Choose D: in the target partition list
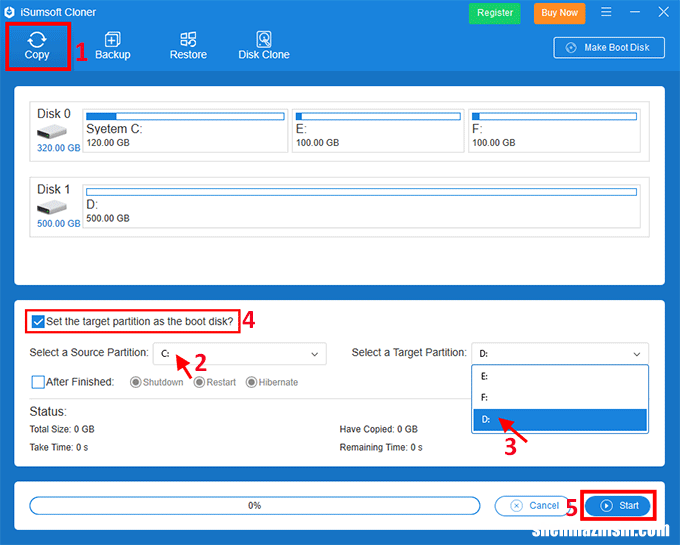The image size is (680, 545). click(560, 420)
